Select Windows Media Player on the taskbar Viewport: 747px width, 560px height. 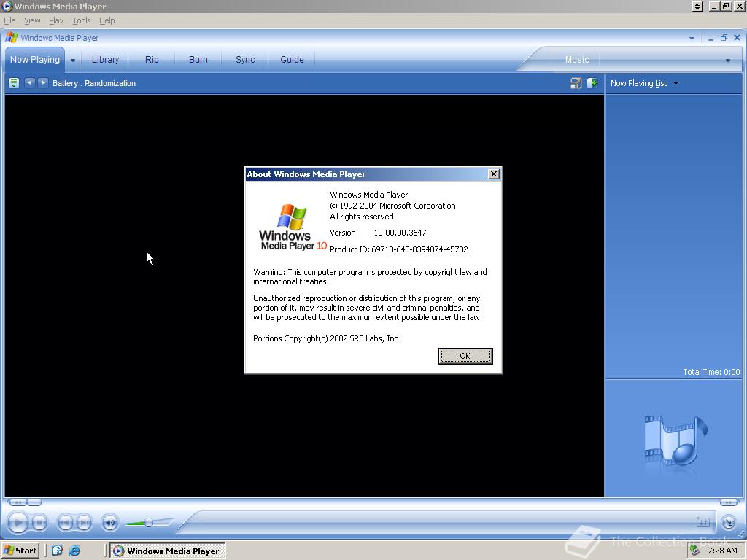166,551
